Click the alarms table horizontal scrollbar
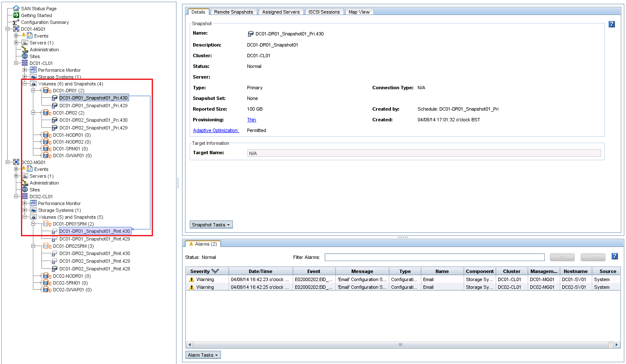 point(400,344)
